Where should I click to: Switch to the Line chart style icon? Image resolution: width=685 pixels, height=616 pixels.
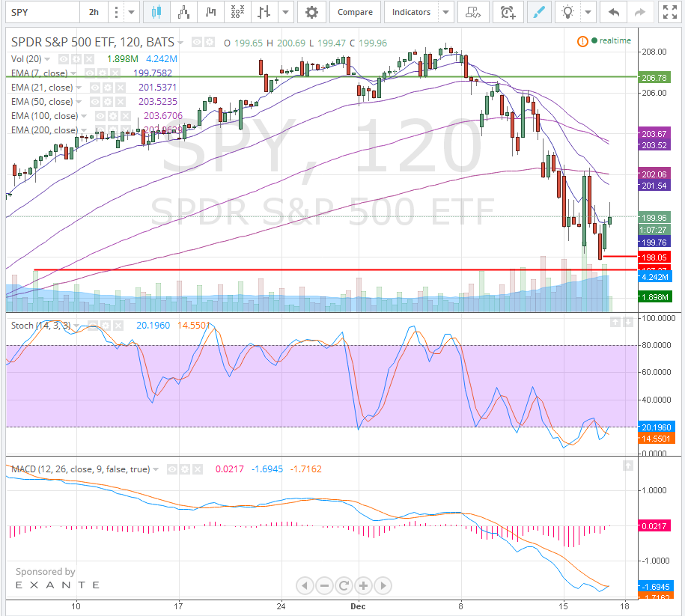(183, 12)
